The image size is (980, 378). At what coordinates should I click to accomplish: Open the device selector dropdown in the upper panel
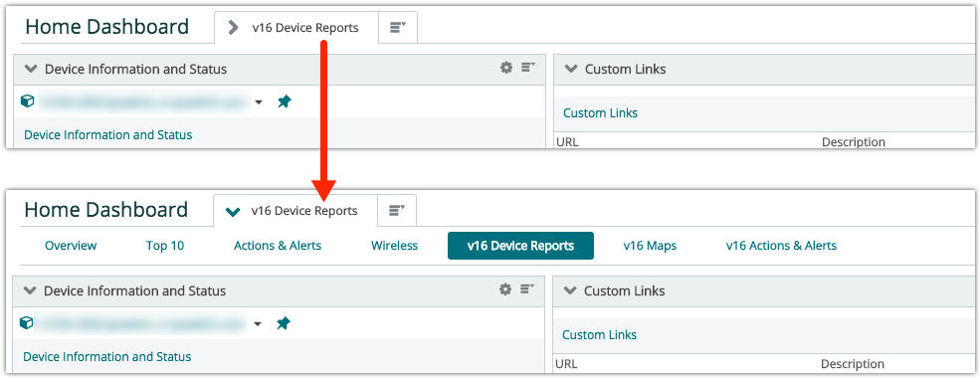click(259, 102)
